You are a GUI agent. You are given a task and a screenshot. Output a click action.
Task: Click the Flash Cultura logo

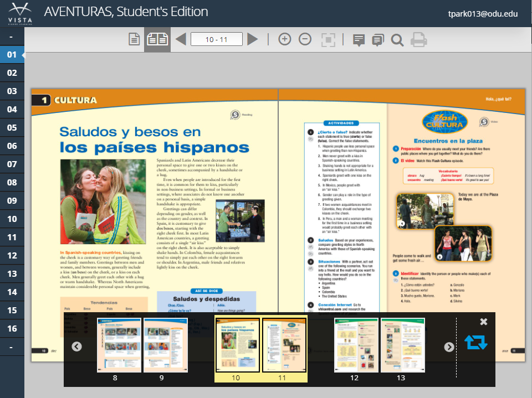click(x=444, y=121)
